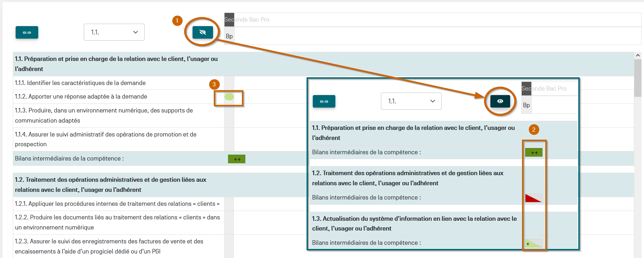Image resolution: width=644 pixels, height=258 pixels.
Task: Click the double-arrow expand button at top left
Action: click(27, 32)
